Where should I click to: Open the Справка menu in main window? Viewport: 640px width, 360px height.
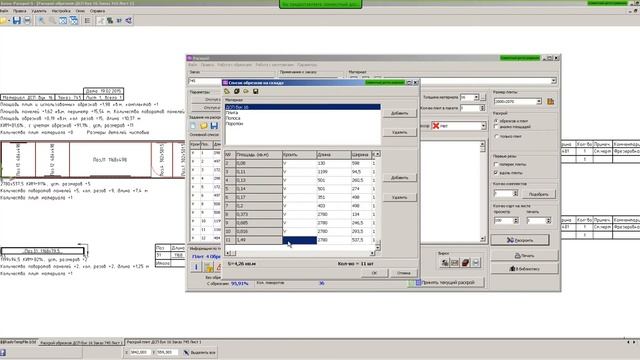pos(98,11)
